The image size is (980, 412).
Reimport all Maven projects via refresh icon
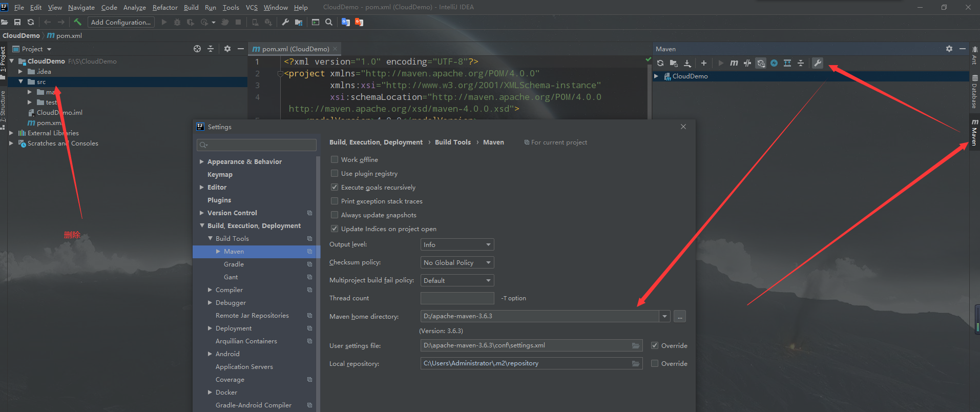[x=660, y=63]
